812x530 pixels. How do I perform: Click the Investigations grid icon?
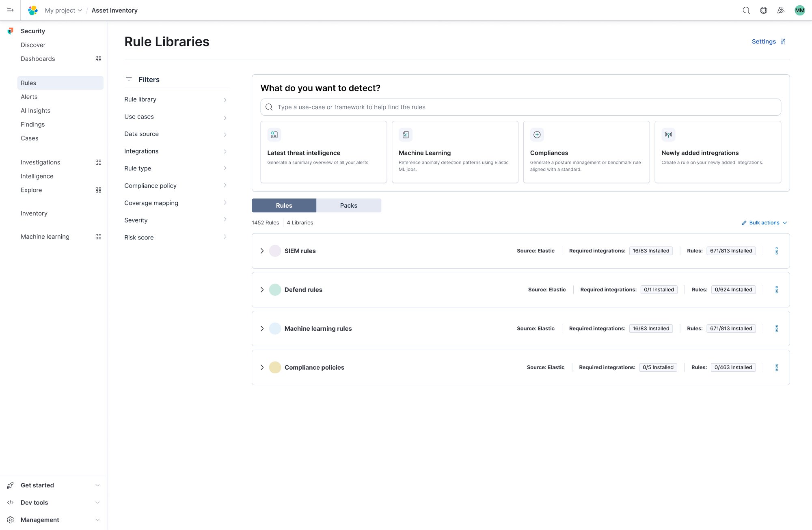tap(98, 162)
